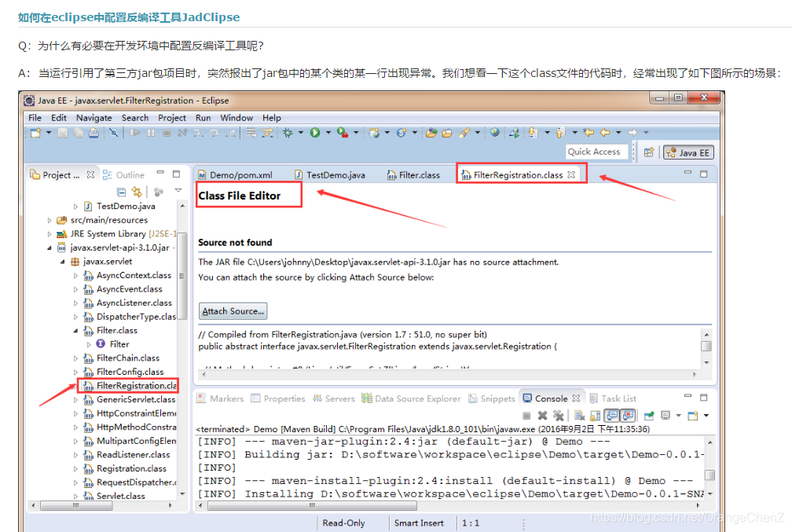The height and width of the screenshot is (532, 792).
Task: Click the Back navigation arrow icon
Action: (605, 132)
